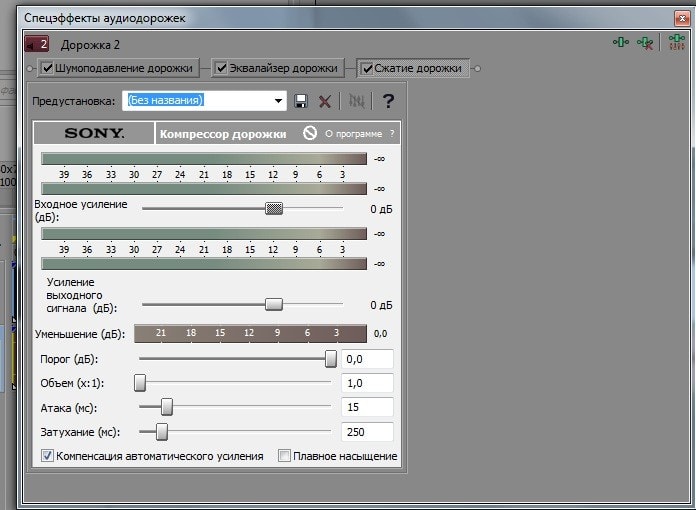Image resolution: width=696 pixels, height=510 pixels.
Task: Enable the 'Плавное насыщение' checkbox
Action: (x=285, y=456)
